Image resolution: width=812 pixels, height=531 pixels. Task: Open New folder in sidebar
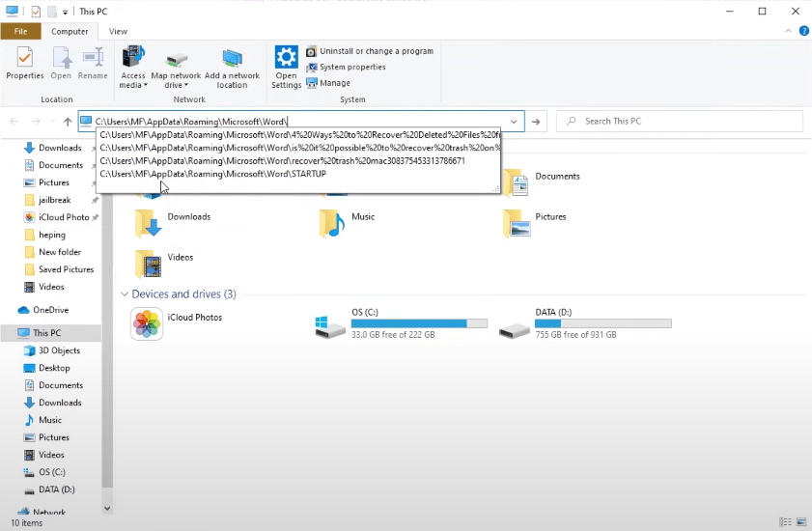(x=60, y=252)
